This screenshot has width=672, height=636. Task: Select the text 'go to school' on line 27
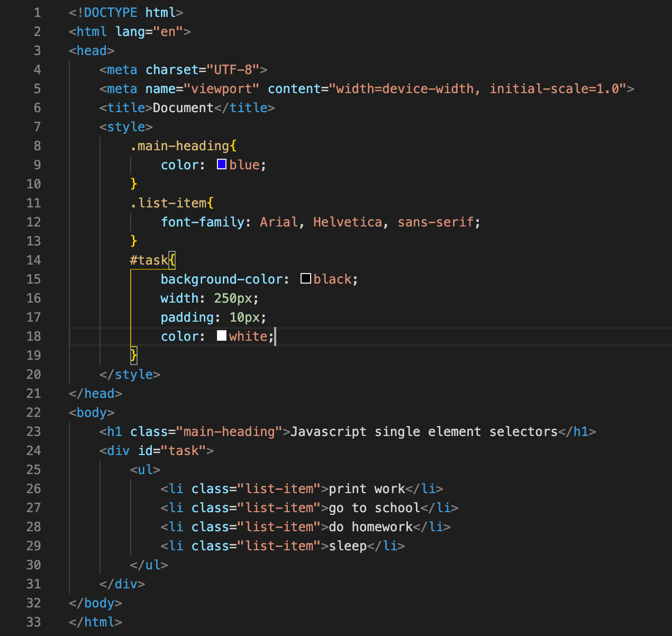374,507
